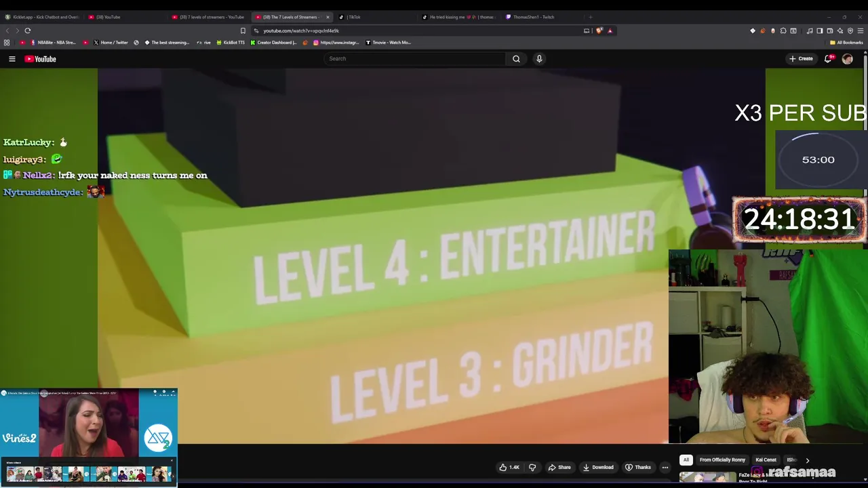Viewport: 868px width, 488px height.
Task: Open YouTube guide hamburger menu
Action: pos(12,59)
